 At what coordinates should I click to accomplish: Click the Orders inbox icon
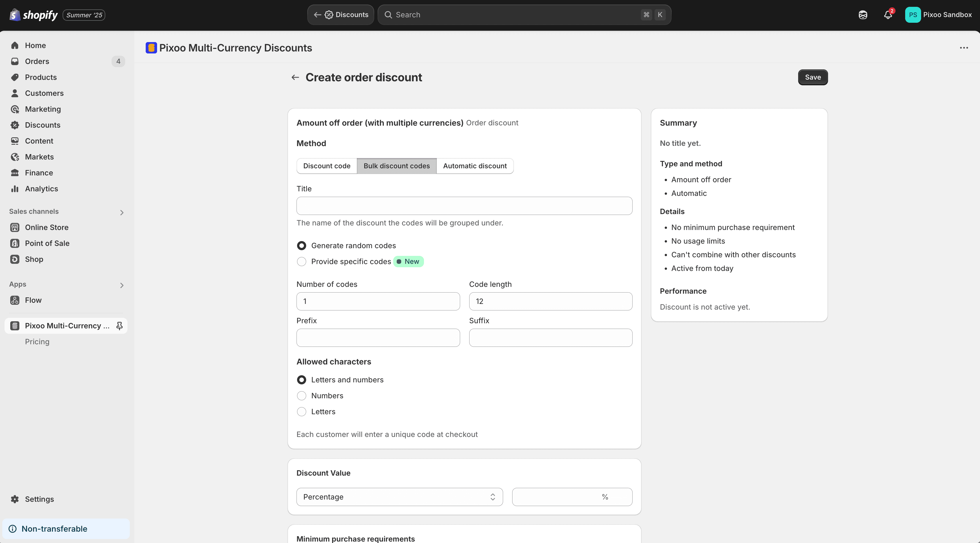pyautogui.click(x=15, y=62)
